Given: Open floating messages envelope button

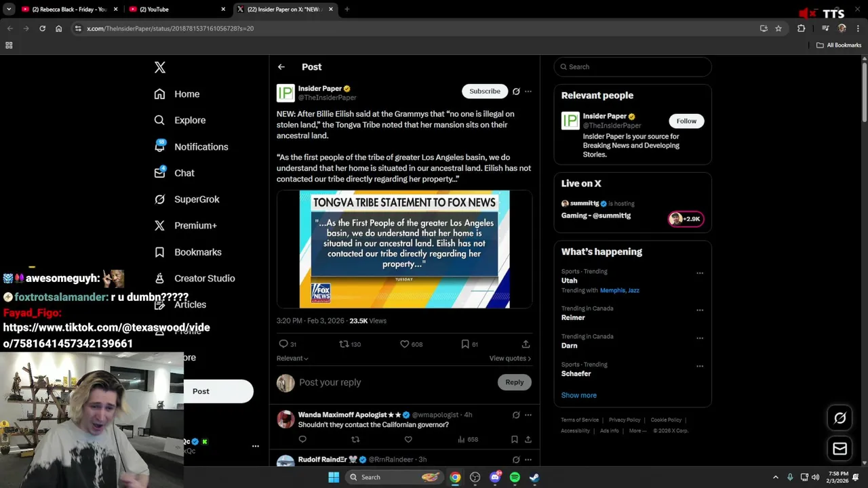Looking at the screenshot, I should pos(840,449).
